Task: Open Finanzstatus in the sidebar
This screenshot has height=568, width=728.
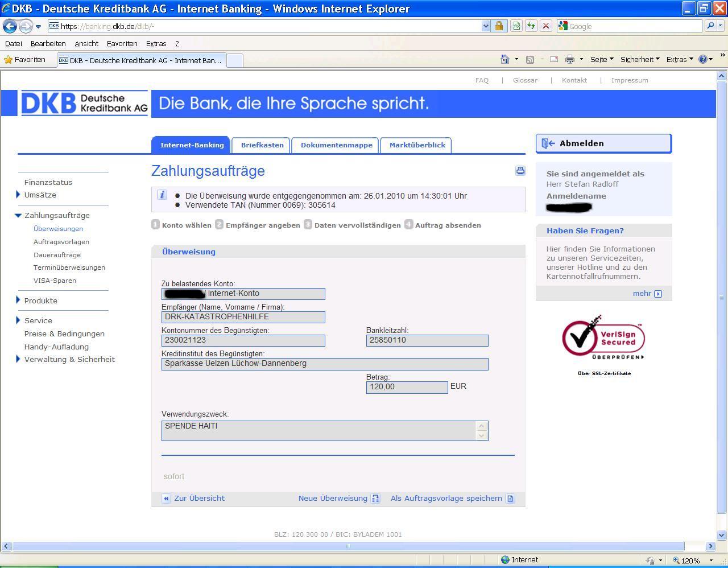Action: pos(48,182)
